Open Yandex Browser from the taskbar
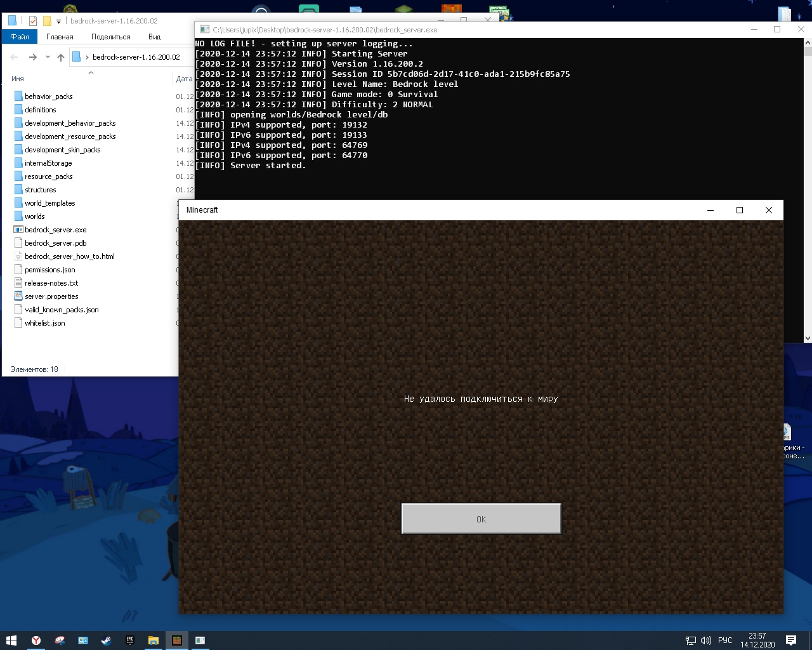The height and width of the screenshot is (650, 812). 36,640
